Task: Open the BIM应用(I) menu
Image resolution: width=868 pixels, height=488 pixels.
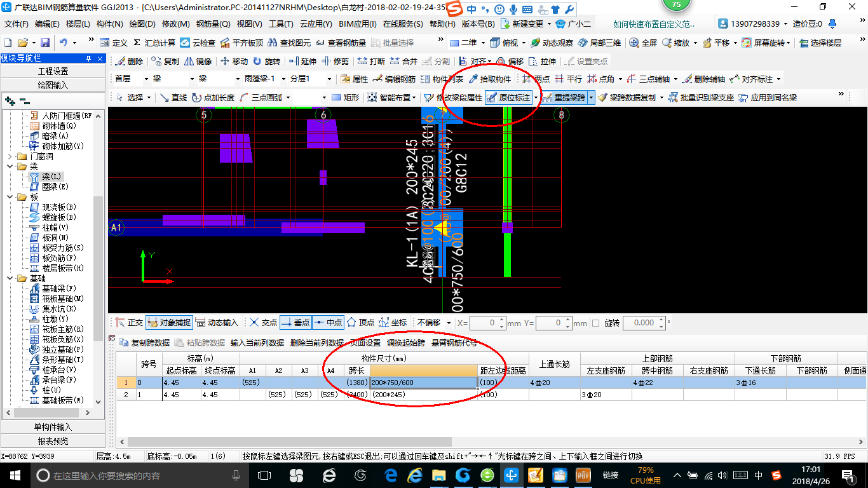Action: (x=358, y=24)
